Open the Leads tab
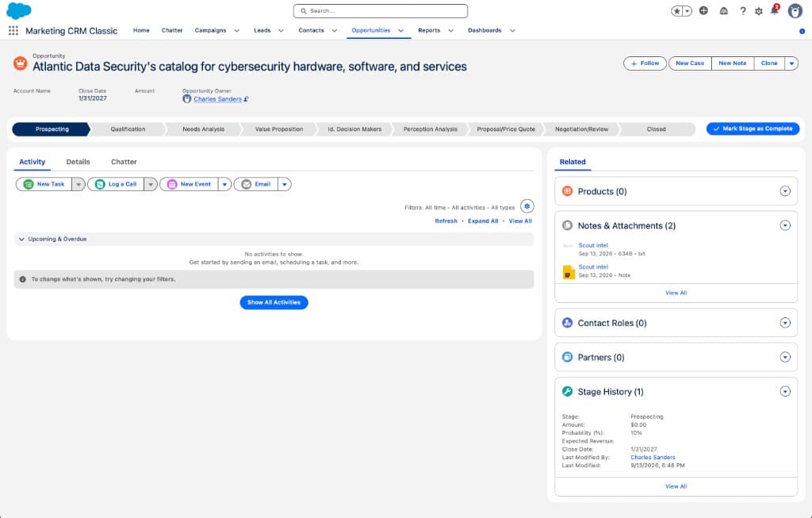 pyautogui.click(x=262, y=31)
